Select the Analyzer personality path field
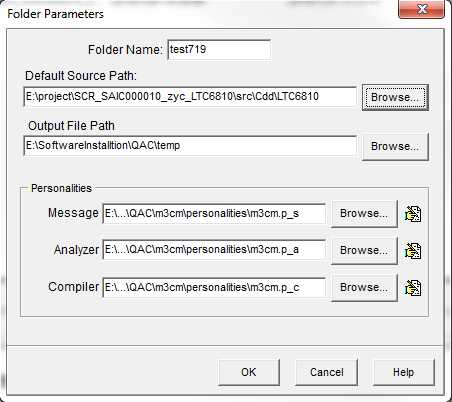The height and width of the screenshot is (402, 452). [x=214, y=250]
